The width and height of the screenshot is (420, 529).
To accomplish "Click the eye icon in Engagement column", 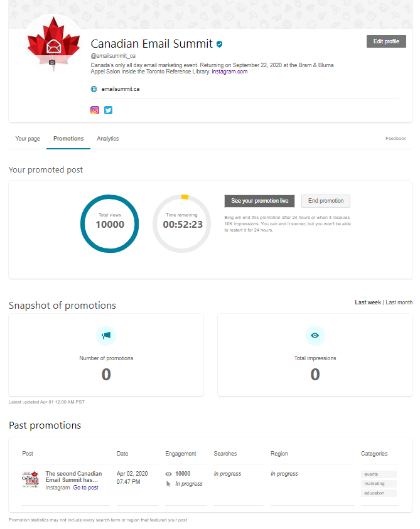I will pos(168,474).
